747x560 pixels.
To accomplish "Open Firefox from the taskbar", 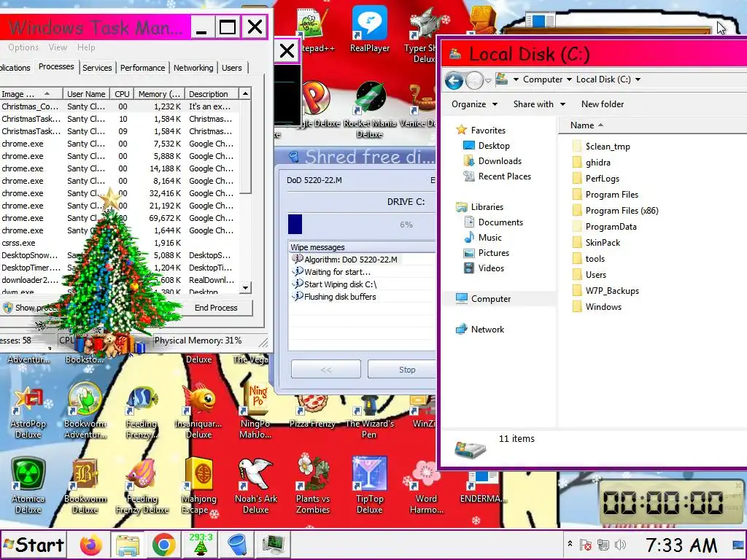I will (91, 545).
